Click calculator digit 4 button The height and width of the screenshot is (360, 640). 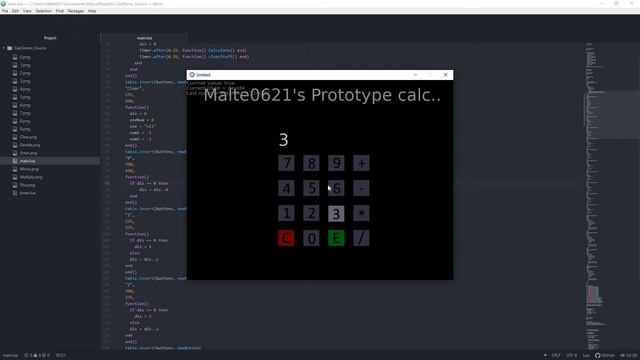tap(286, 188)
